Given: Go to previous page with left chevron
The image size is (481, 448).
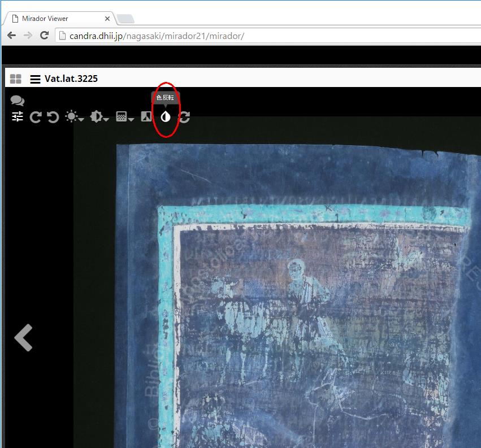Looking at the screenshot, I should (23, 337).
